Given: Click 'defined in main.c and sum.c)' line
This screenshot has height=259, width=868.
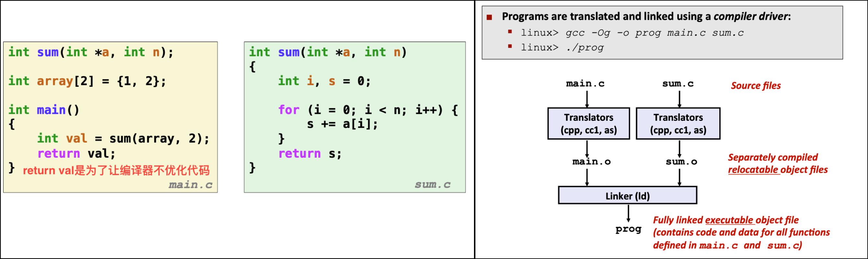Looking at the screenshot, I should [x=727, y=245].
